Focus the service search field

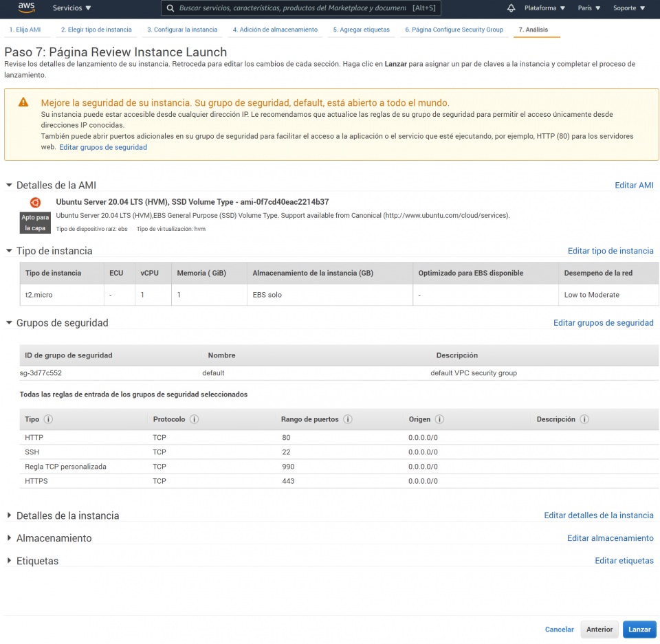point(301,8)
